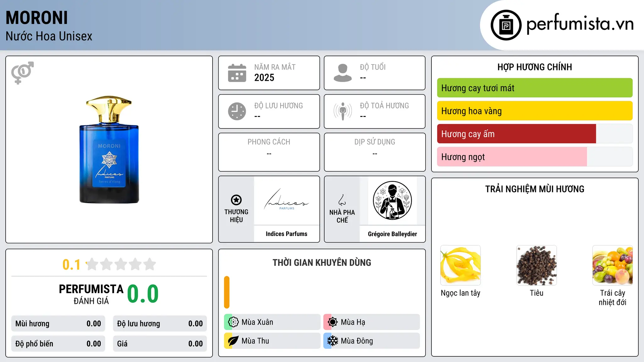644x362 pixels.
Task: Click the Trải nghiệm mùi hương heading
Action: coord(535,189)
